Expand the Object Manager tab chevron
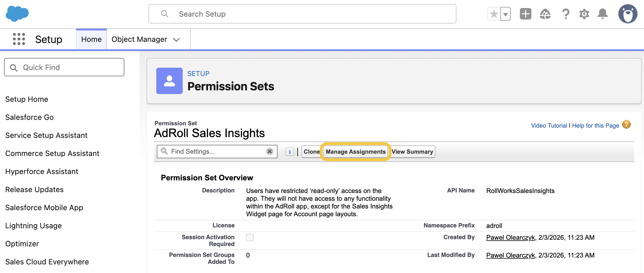Screen dimensions: 644x273 coord(176,40)
